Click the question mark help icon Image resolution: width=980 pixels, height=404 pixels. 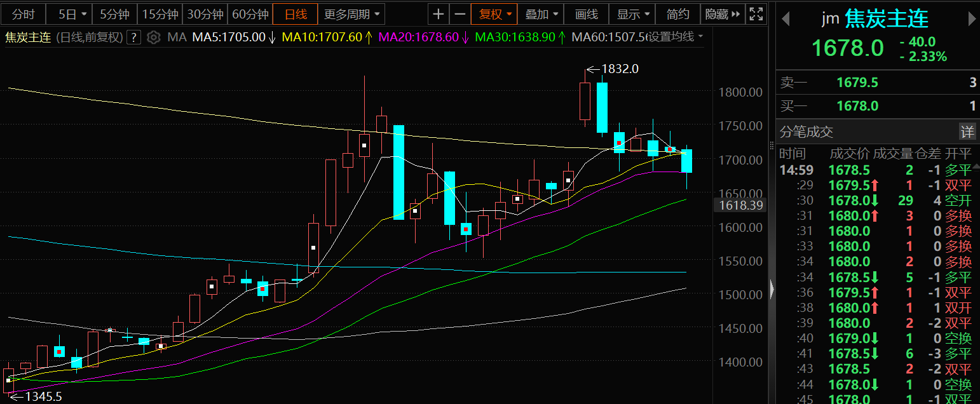[133, 37]
